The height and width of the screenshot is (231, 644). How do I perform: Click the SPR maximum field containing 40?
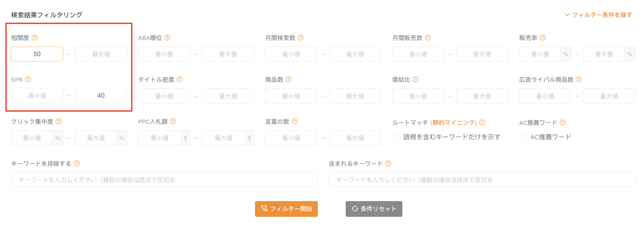click(101, 96)
